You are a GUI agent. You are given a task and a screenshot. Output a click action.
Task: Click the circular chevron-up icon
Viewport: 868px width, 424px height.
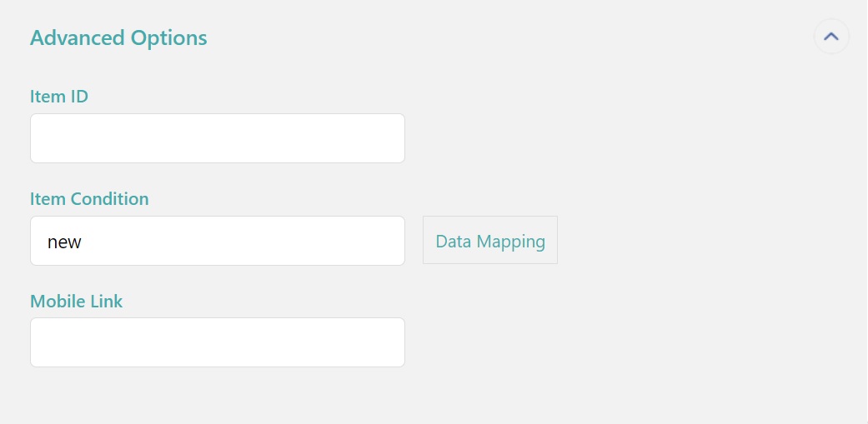831,37
